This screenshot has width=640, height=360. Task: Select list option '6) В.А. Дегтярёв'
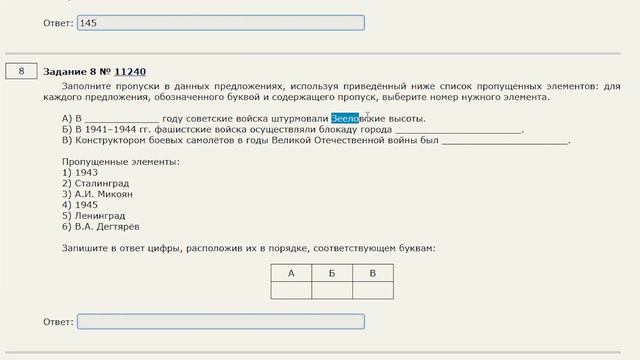point(101,227)
